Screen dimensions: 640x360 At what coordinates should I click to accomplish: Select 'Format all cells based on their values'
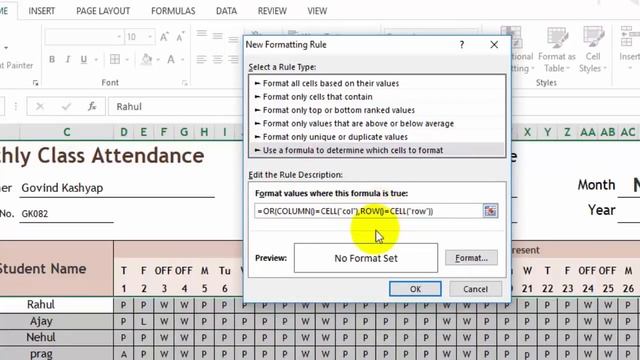tap(377, 83)
